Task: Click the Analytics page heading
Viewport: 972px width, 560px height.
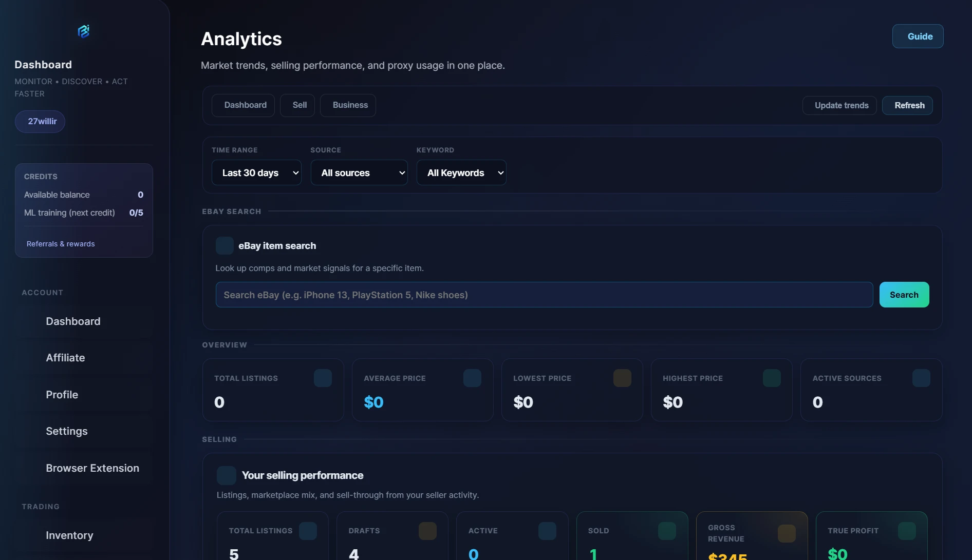Action: coord(241,39)
